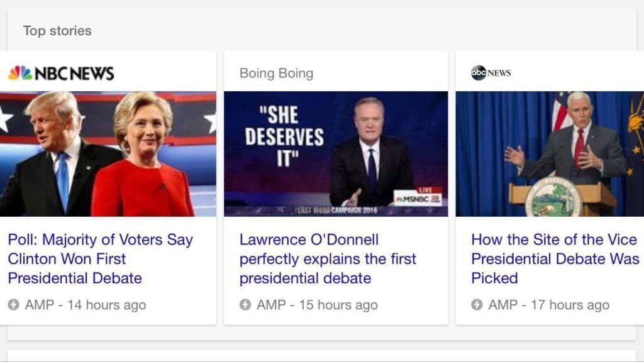Click the "NBC NEWS" publisher text

pos(74,74)
